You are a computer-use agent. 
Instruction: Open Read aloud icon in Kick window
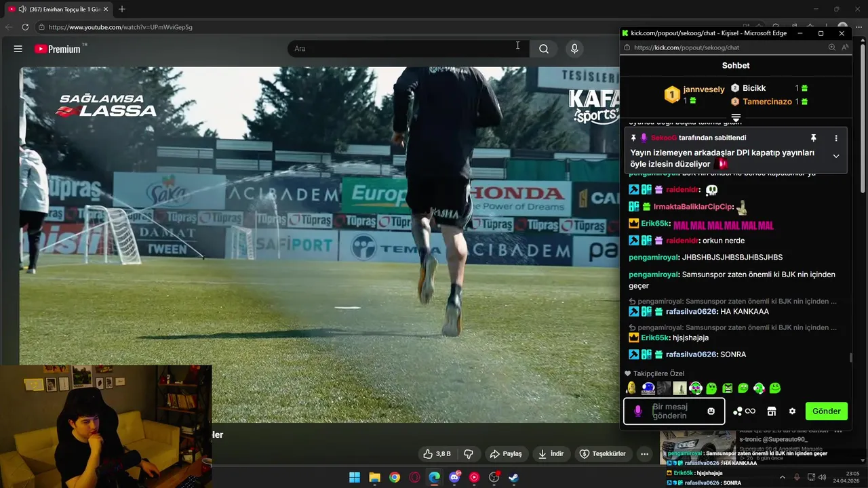click(x=845, y=47)
